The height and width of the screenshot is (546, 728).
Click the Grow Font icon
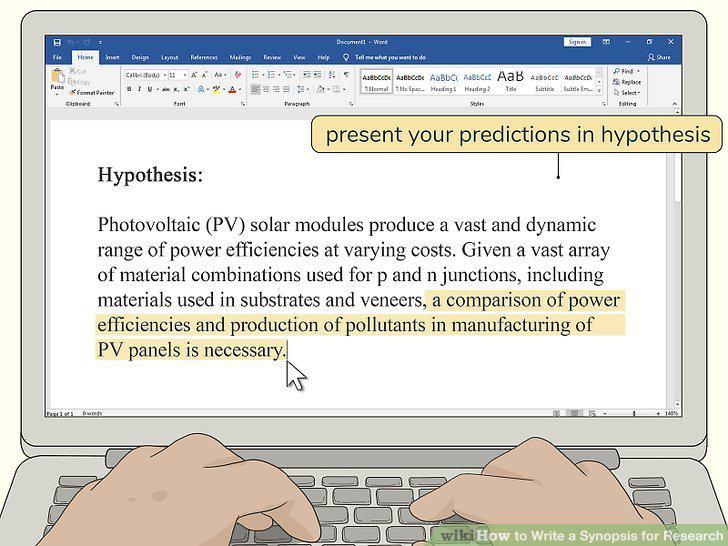(x=194, y=75)
